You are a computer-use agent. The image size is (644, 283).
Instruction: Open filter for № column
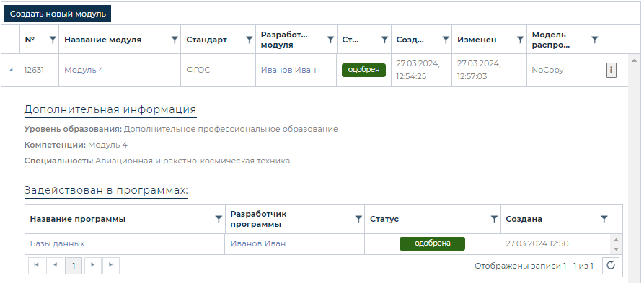pos(53,40)
